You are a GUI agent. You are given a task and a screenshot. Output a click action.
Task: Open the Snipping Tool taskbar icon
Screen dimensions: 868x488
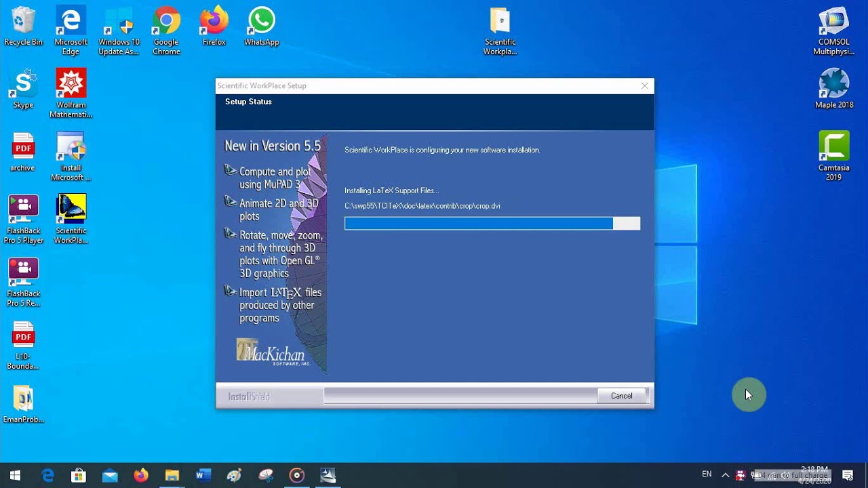point(266,475)
